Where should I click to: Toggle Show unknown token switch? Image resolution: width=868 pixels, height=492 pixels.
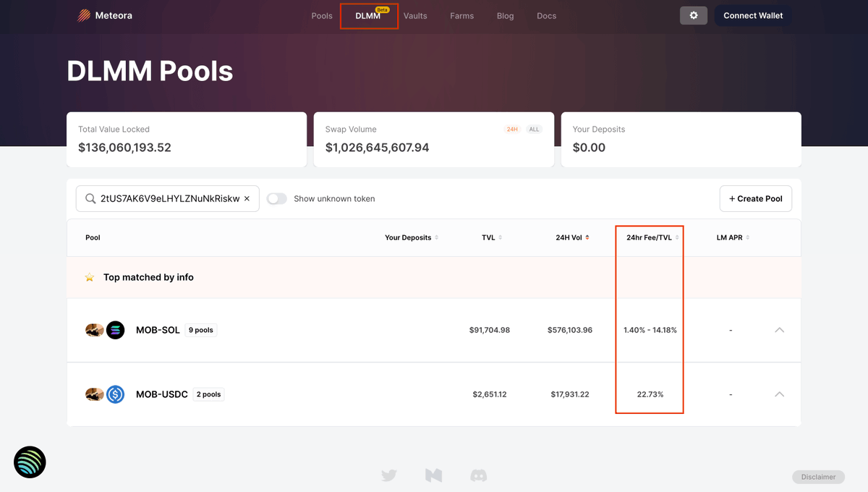277,198
